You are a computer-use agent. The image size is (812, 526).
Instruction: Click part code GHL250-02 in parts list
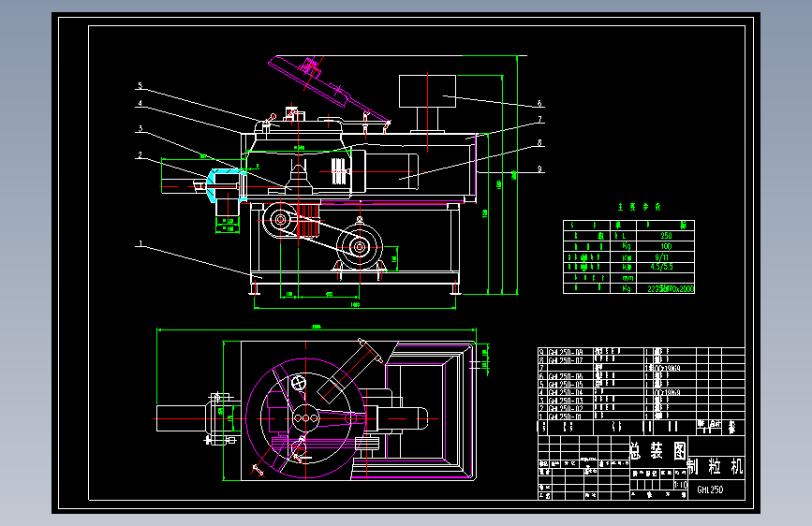tap(566, 408)
